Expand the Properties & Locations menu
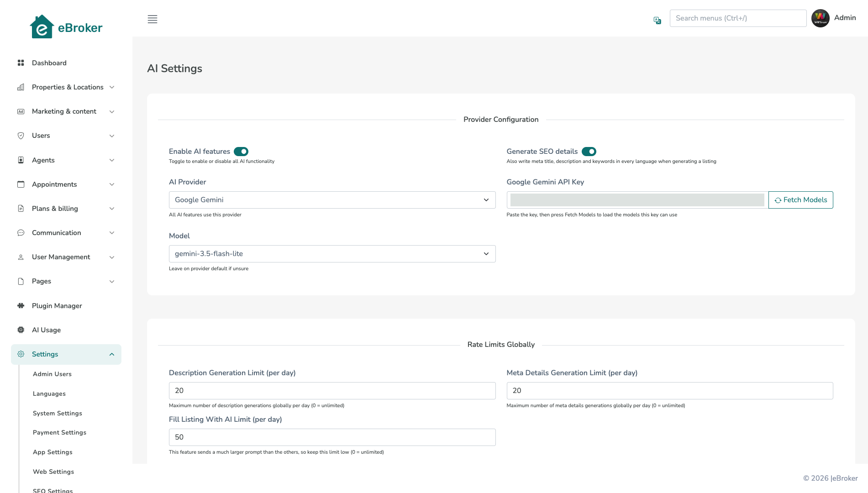Image resolution: width=868 pixels, height=493 pixels. pos(66,87)
